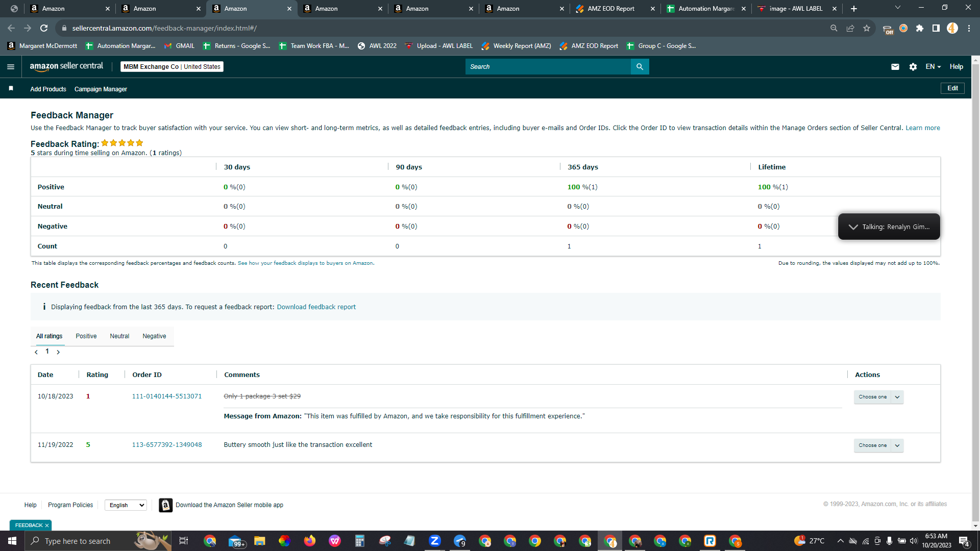Expand actions dropdown for order 113-6577392-1349048
The width and height of the screenshot is (980, 551).
point(897,445)
